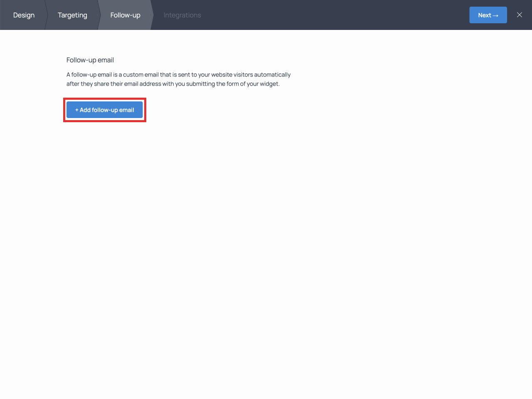Click the highlighted blue button below the description
Viewport: 532px width, 399px height.
(x=104, y=109)
